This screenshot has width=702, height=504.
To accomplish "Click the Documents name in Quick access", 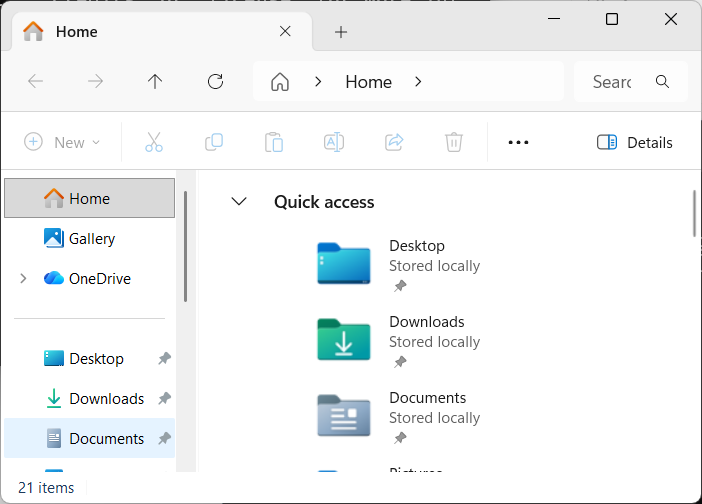I will point(428,398).
